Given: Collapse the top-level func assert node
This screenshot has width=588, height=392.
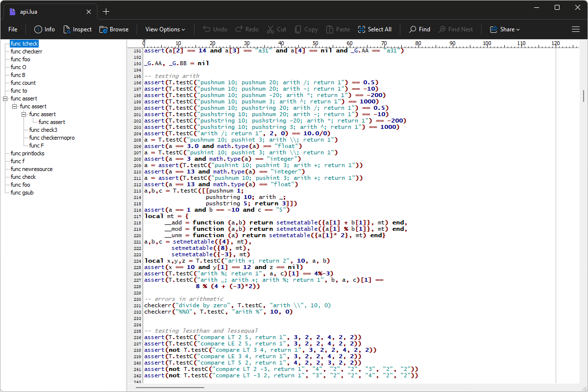Looking at the screenshot, I should point(5,98).
